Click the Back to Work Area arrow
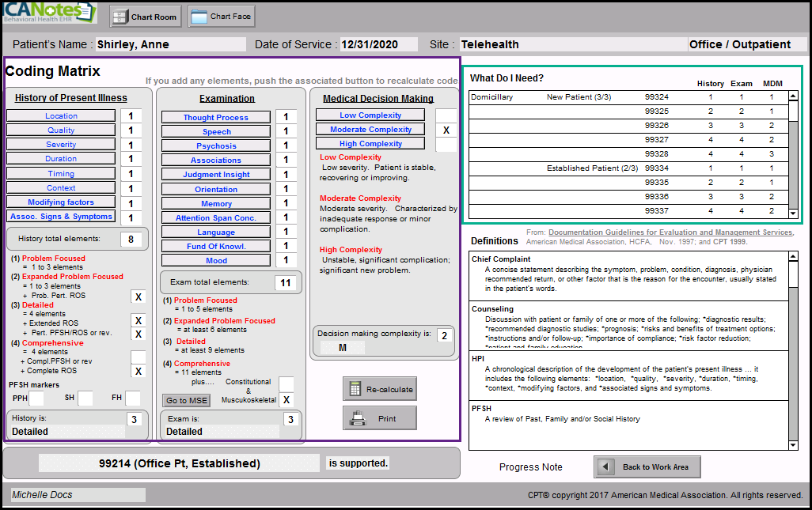 pyautogui.click(x=606, y=467)
